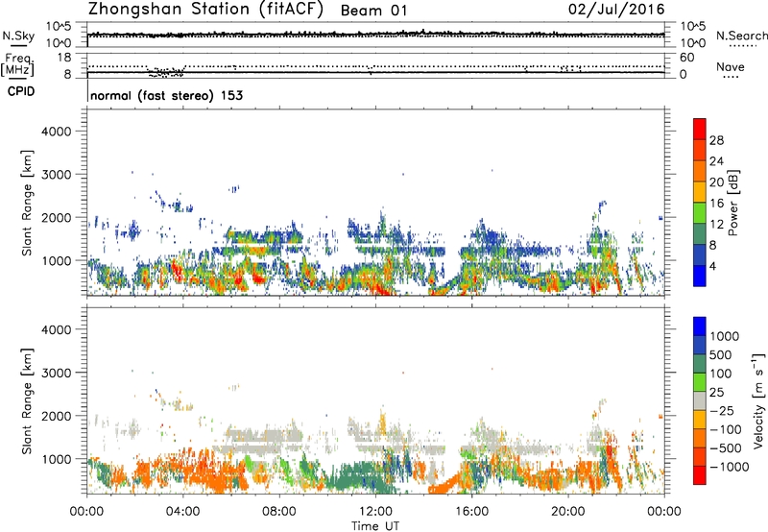Click the '24' label on power colorbar
The height and width of the screenshot is (532, 768).
(716, 161)
